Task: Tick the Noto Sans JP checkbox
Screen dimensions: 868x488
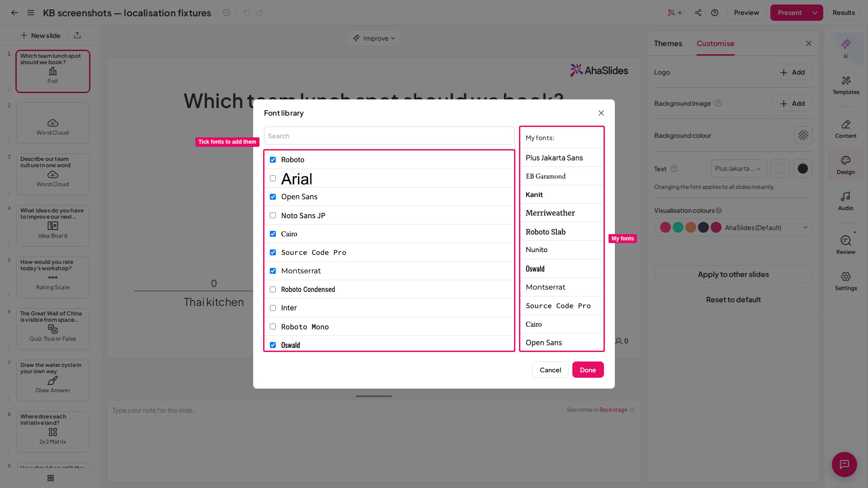Action: [x=273, y=216]
